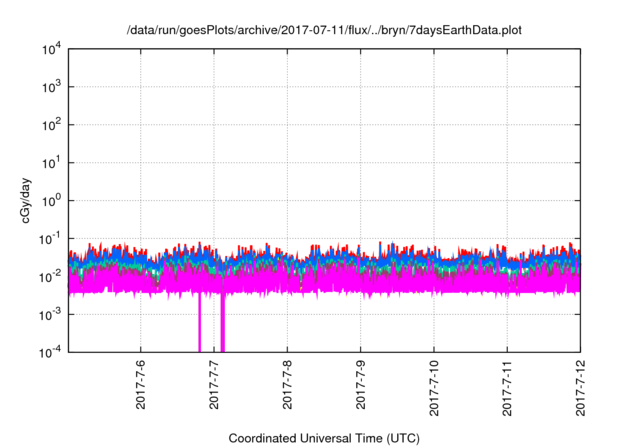Click the 10^-2 y-axis tick label
640x448 pixels.
[x=50, y=277]
